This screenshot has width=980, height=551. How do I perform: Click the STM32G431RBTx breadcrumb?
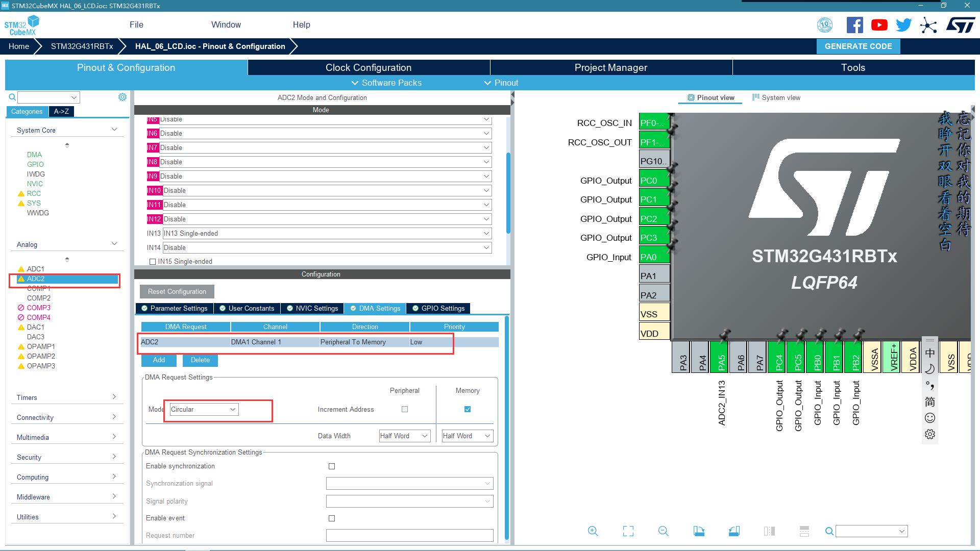click(x=82, y=46)
